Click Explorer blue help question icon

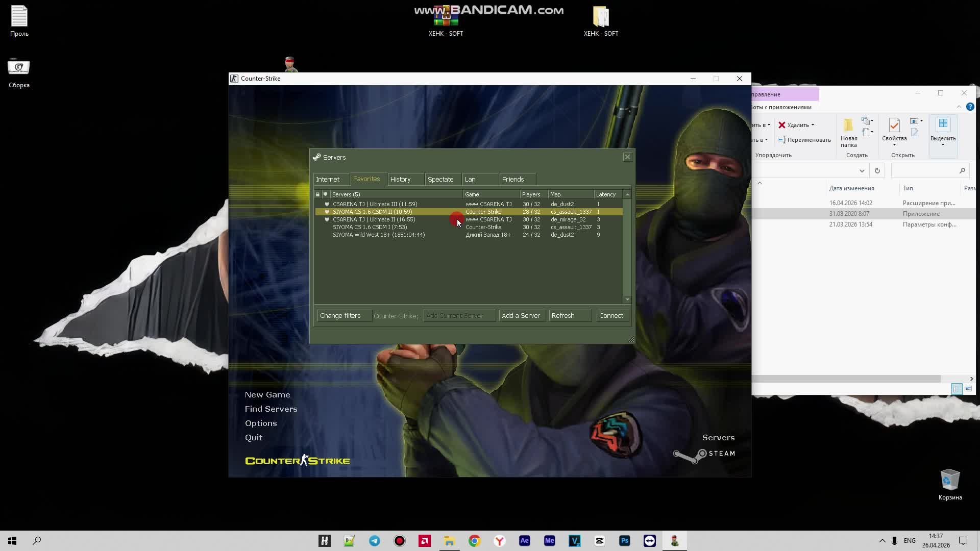coord(970,107)
